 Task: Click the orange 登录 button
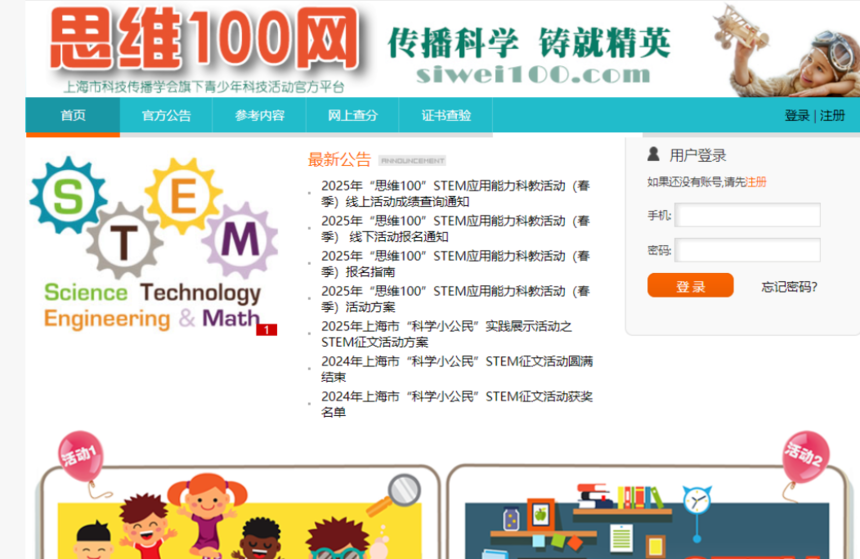(690, 286)
